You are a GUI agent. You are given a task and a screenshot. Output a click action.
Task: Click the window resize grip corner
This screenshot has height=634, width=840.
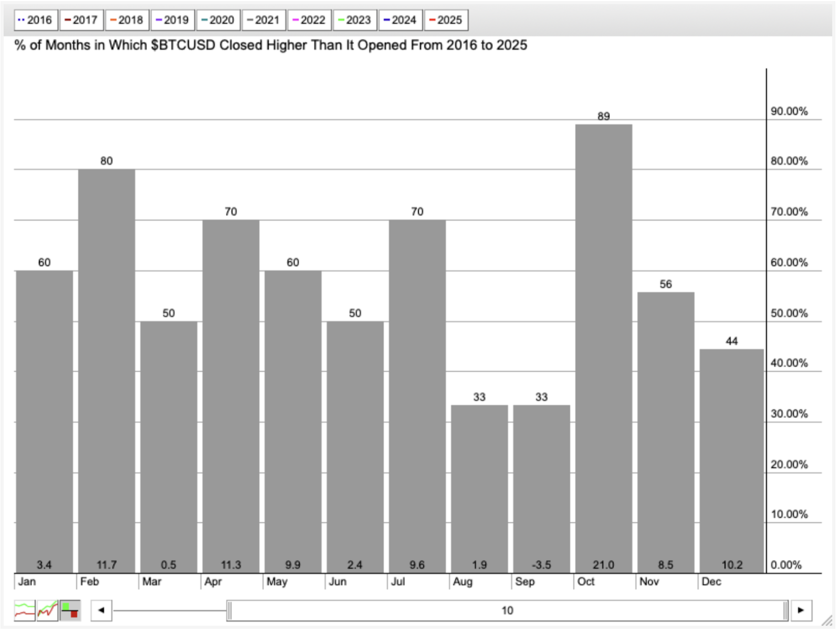click(828, 620)
